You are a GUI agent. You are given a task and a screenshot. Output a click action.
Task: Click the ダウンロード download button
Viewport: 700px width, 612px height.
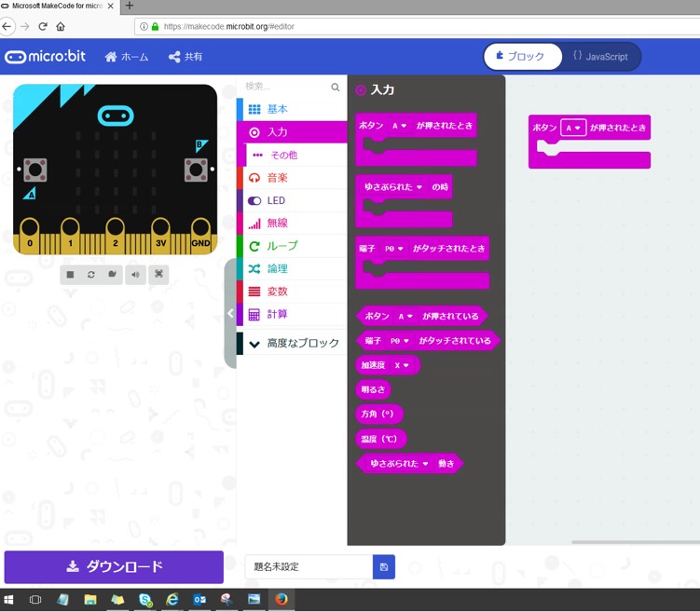(114, 567)
